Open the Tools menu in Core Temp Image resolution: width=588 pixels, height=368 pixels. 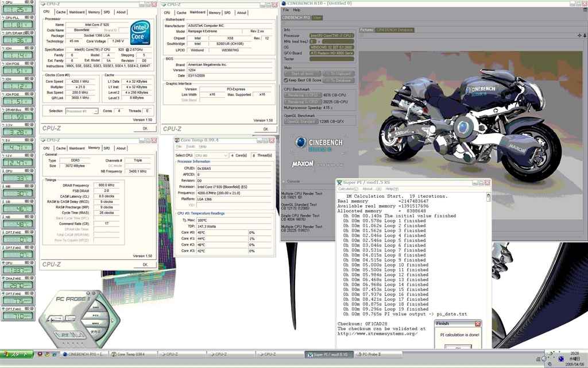(192, 147)
